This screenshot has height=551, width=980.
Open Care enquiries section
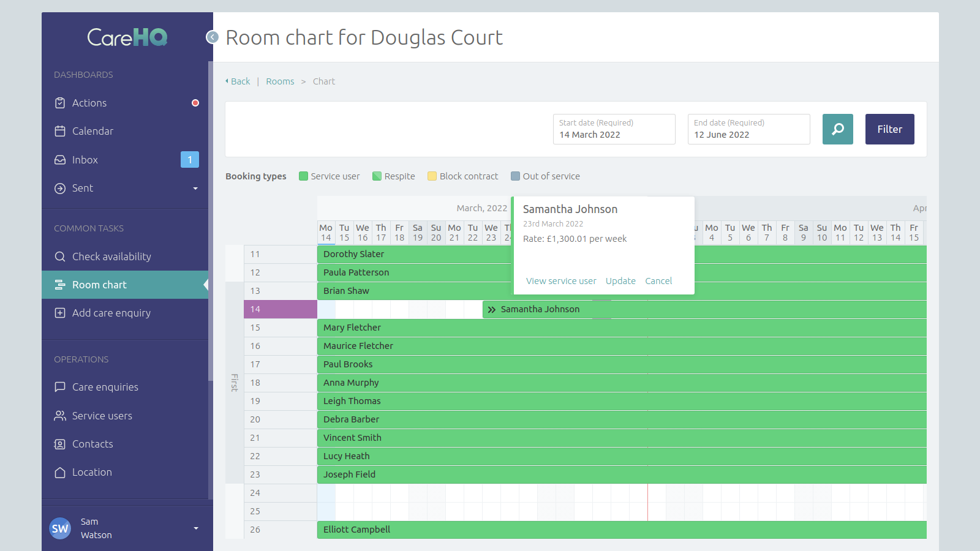(105, 387)
